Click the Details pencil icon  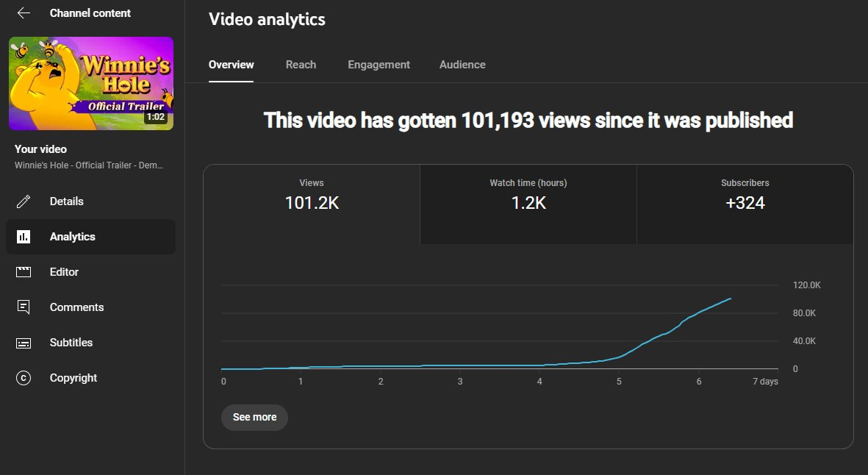tap(24, 201)
